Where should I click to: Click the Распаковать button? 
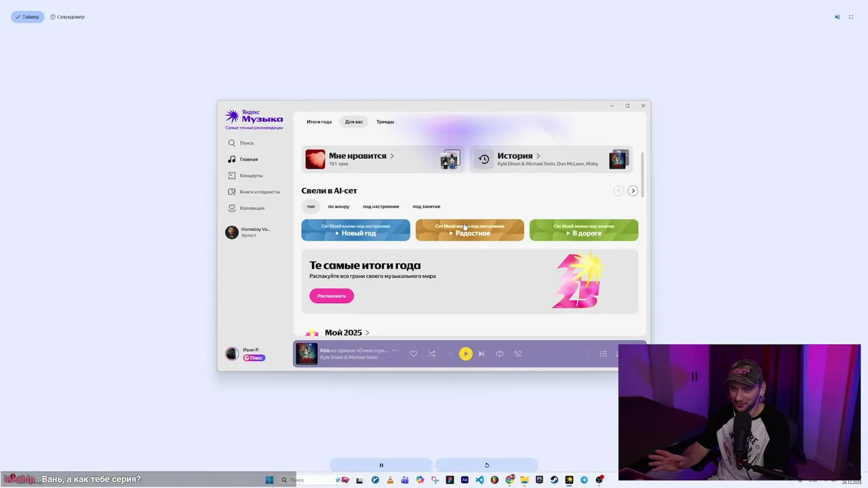[332, 296]
